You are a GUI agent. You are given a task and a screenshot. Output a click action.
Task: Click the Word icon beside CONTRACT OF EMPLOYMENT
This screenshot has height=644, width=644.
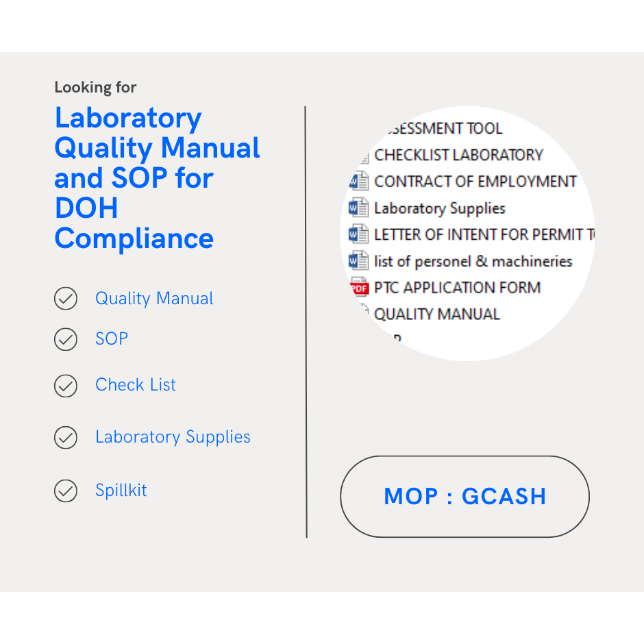(x=358, y=181)
